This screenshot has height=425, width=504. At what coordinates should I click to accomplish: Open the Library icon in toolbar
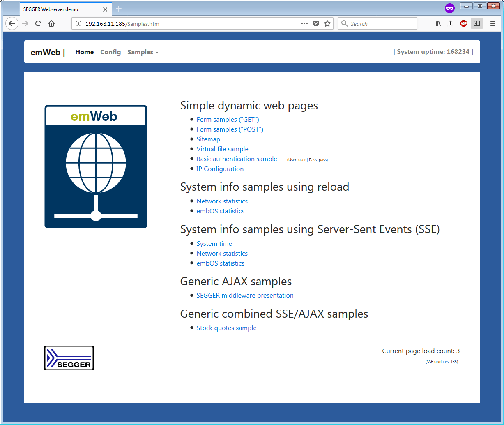pyautogui.click(x=437, y=23)
